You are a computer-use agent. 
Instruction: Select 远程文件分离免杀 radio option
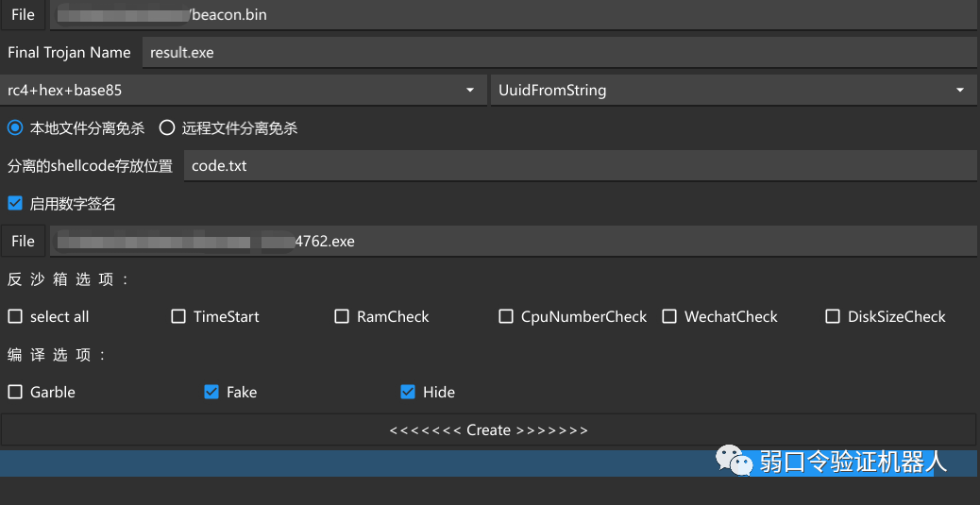[167, 128]
